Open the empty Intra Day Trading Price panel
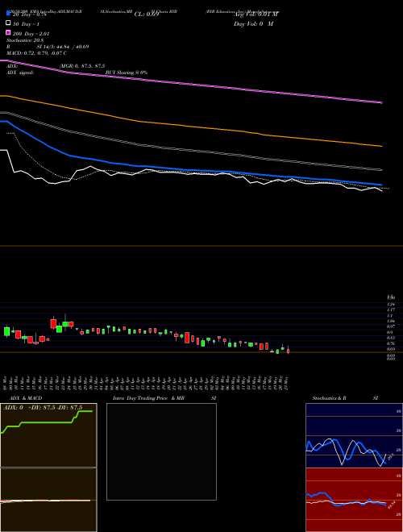This screenshot has height=532, width=403. [161, 451]
